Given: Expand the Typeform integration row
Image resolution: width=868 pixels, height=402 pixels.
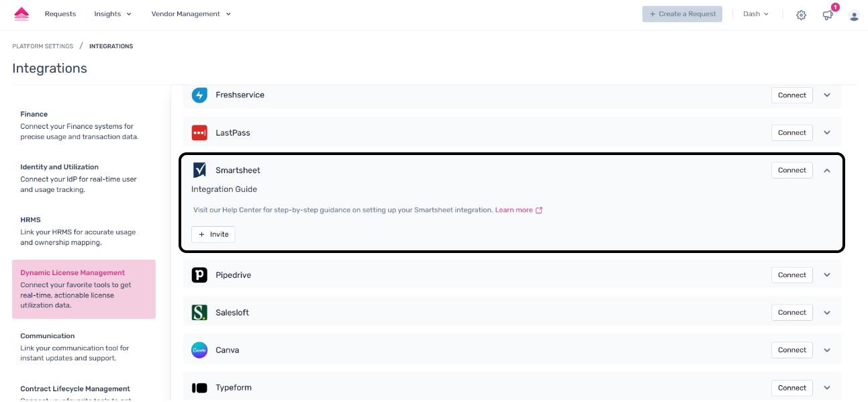Looking at the screenshot, I should (x=827, y=388).
